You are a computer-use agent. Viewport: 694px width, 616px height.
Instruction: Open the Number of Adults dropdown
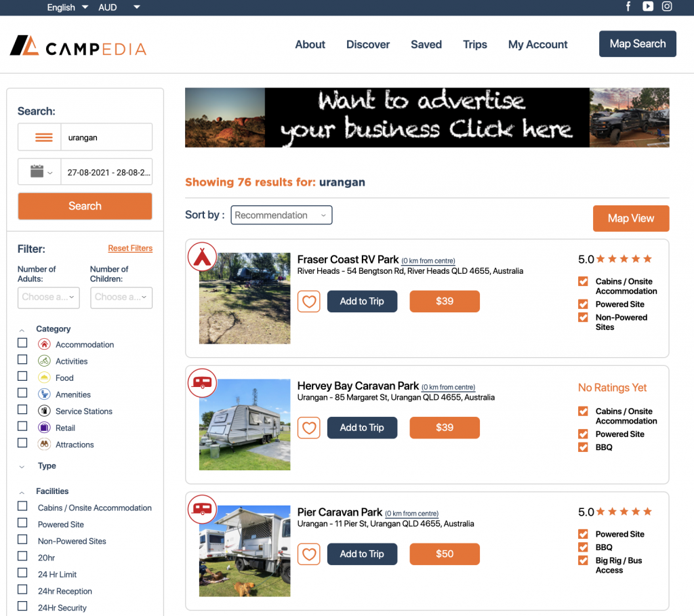point(49,297)
